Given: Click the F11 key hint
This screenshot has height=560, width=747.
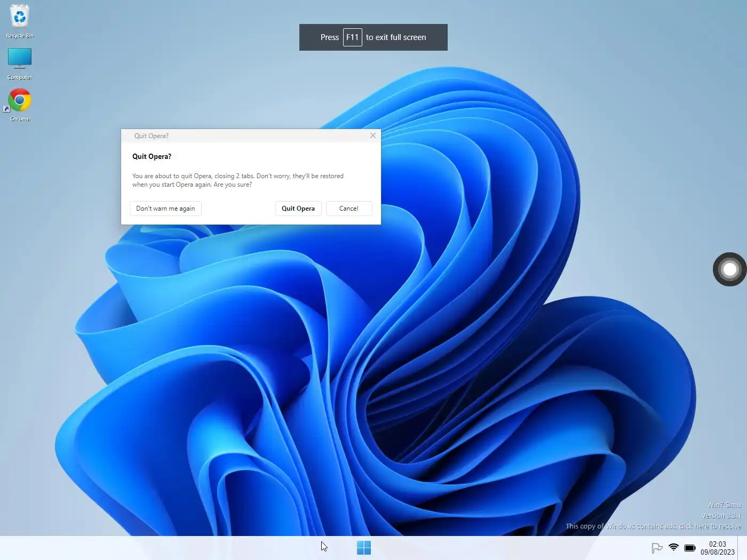Looking at the screenshot, I should [x=352, y=37].
